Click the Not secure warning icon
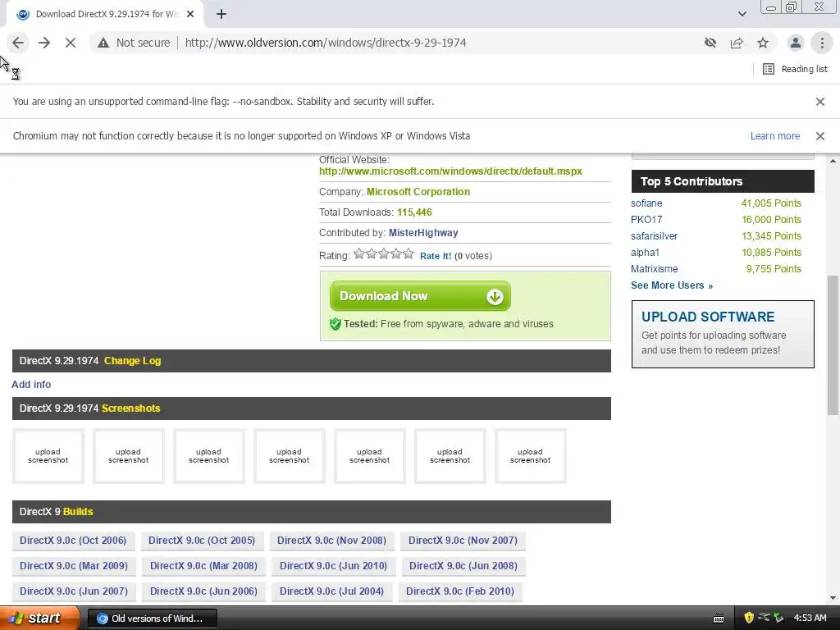The width and height of the screenshot is (840, 630). click(x=103, y=43)
